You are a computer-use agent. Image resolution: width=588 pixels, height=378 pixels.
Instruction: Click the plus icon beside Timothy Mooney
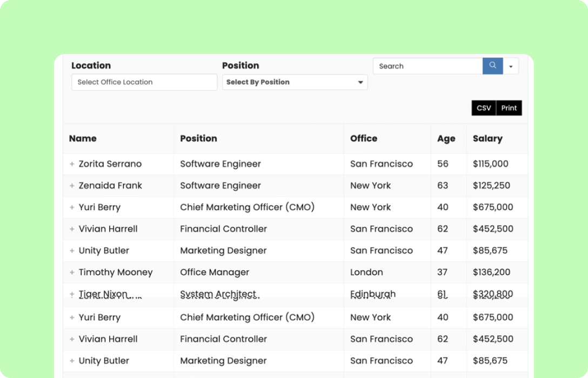(x=72, y=272)
